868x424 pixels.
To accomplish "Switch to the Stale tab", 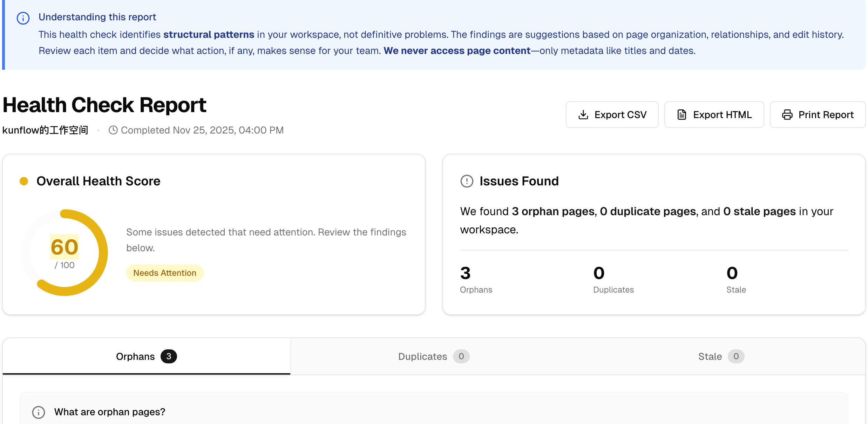I will (720, 356).
